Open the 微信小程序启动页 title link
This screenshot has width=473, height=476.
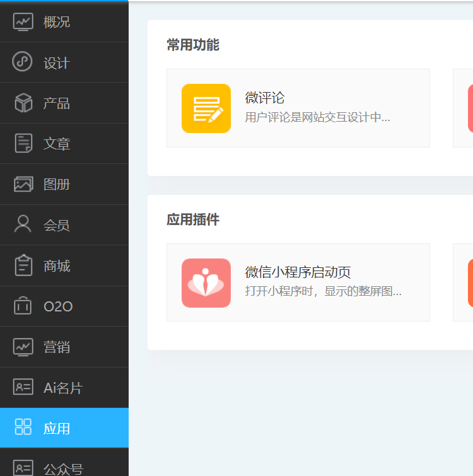point(298,272)
